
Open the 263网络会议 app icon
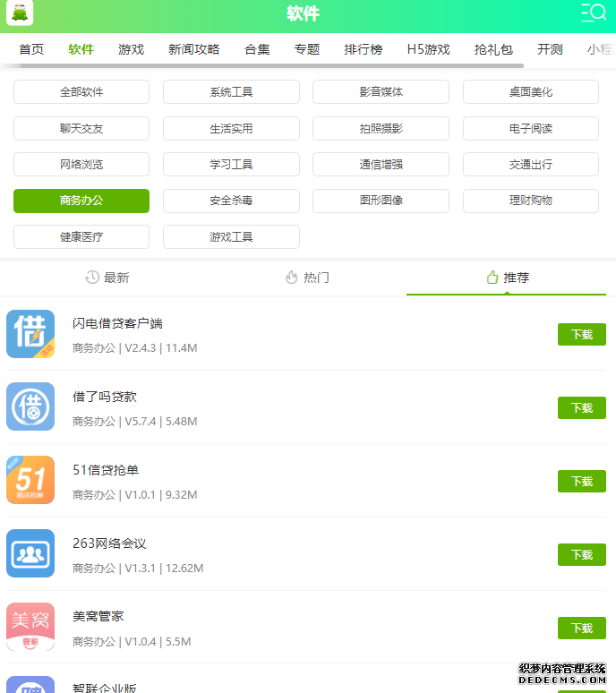tap(30, 553)
